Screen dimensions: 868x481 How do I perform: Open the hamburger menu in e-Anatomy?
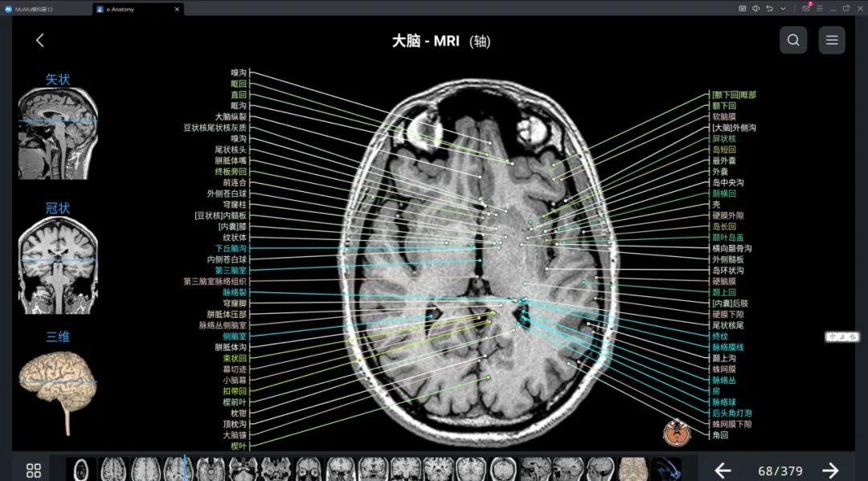click(831, 39)
